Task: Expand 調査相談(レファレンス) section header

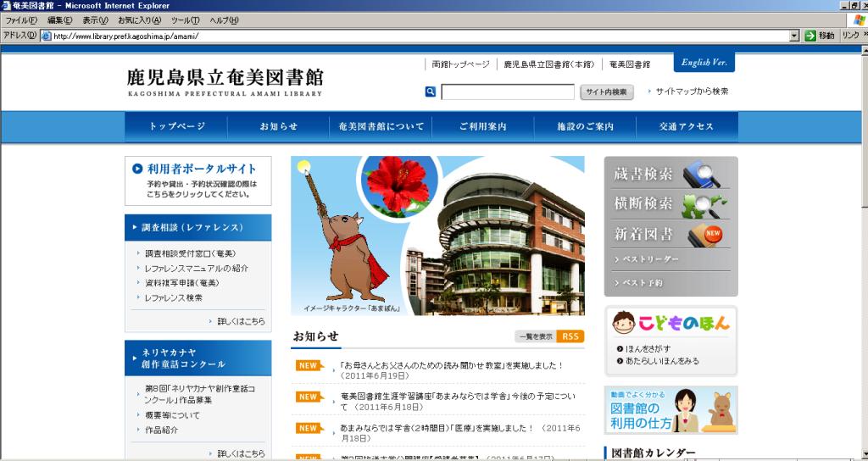Action: (x=198, y=227)
